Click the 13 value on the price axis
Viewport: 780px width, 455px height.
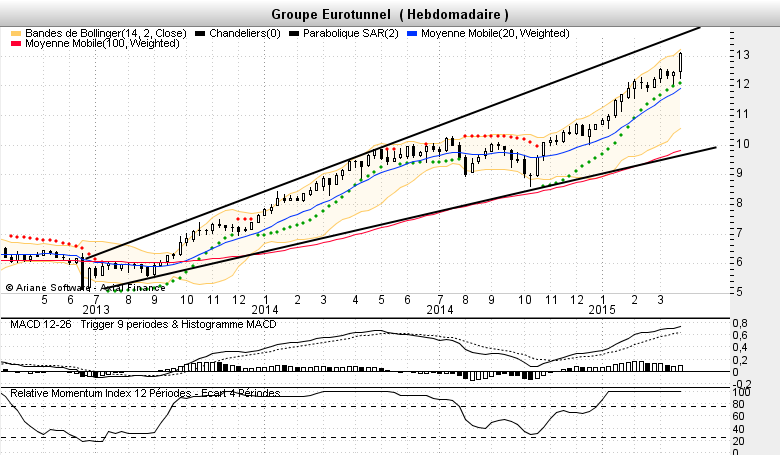coord(743,55)
